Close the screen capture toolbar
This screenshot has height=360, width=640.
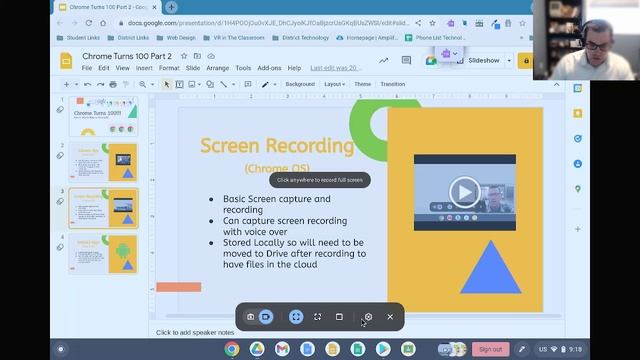coord(390,317)
